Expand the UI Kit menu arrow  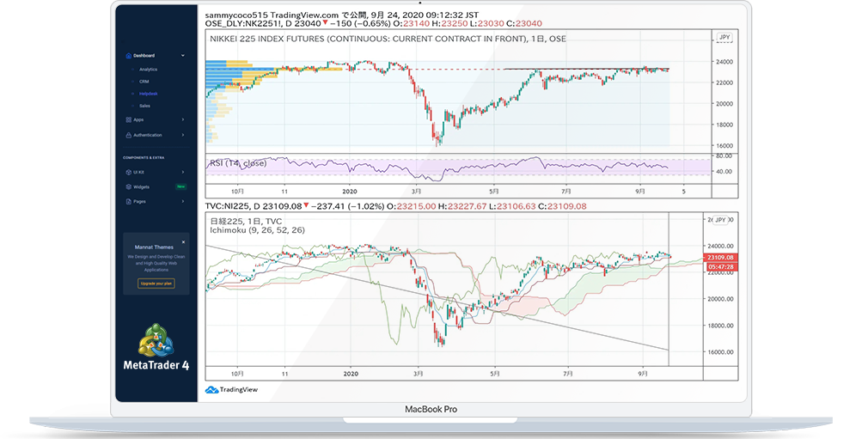[x=183, y=172]
